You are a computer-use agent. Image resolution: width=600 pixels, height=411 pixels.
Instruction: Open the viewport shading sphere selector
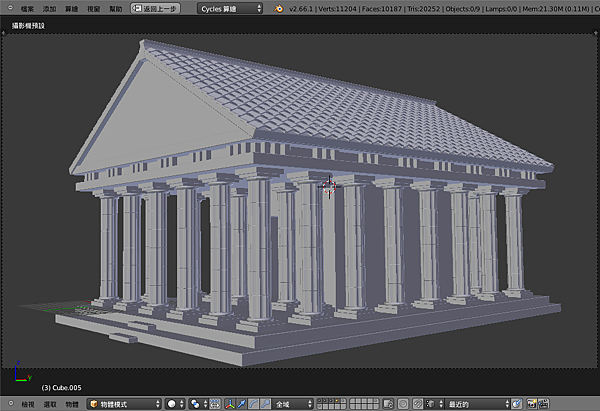(x=173, y=404)
